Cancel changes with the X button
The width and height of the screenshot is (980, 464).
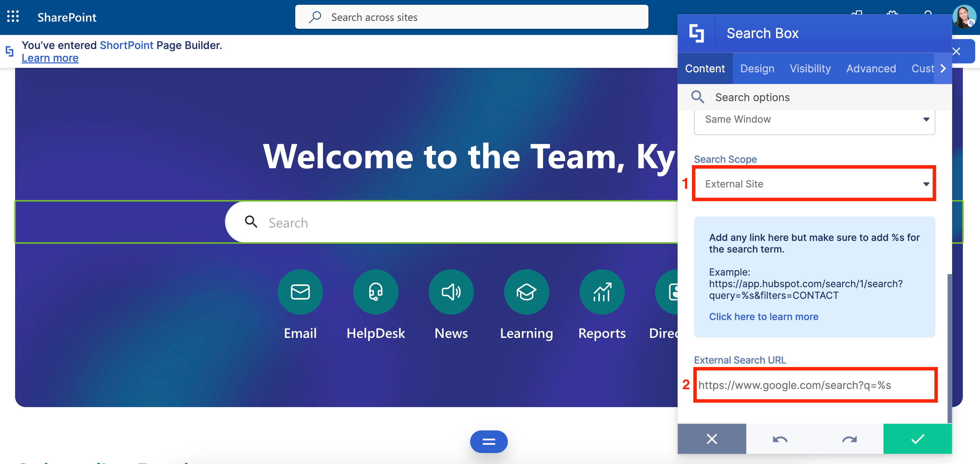coord(712,439)
